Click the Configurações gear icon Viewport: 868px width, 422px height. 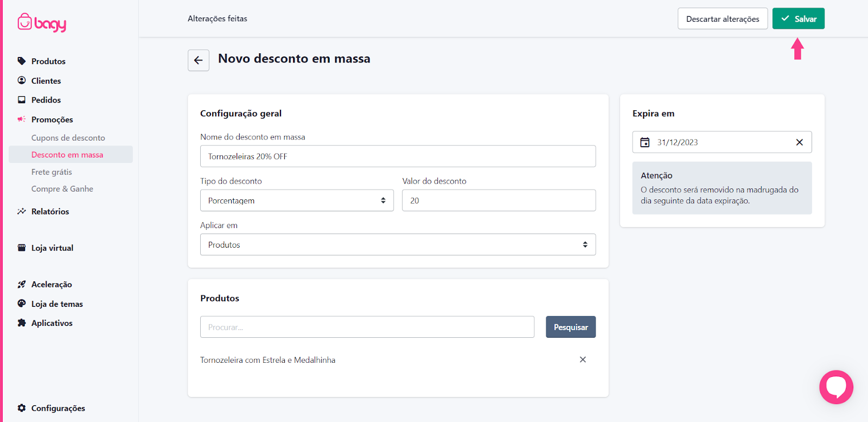(x=22, y=408)
